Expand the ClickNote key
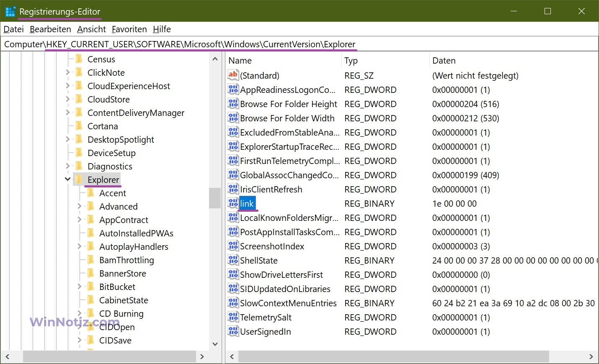 click(x=67, y=72)
